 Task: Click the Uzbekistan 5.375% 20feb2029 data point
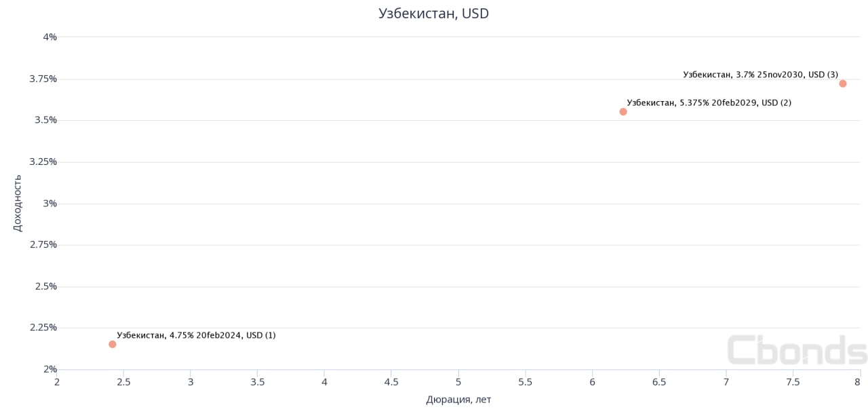[623, 111]
